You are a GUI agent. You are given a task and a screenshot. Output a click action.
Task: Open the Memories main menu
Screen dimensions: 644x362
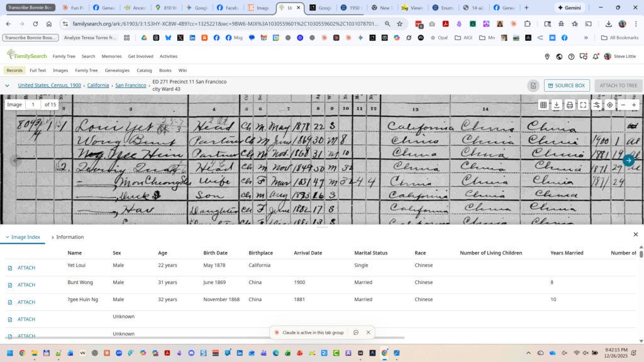(112, 56)
